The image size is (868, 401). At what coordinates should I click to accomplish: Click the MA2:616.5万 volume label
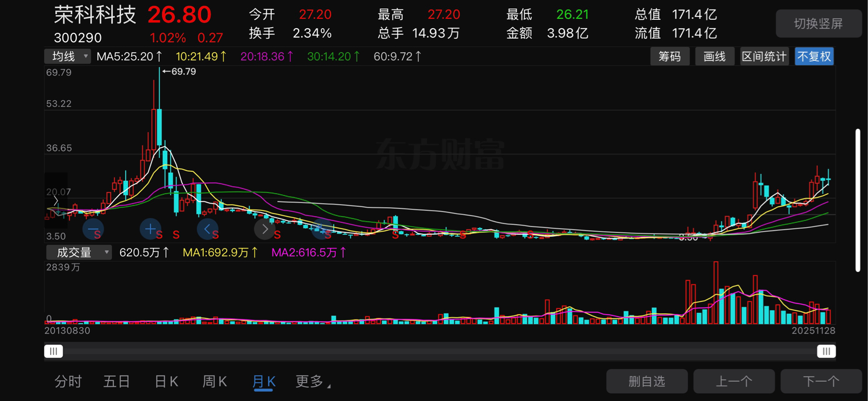click(x=309, y=253)
